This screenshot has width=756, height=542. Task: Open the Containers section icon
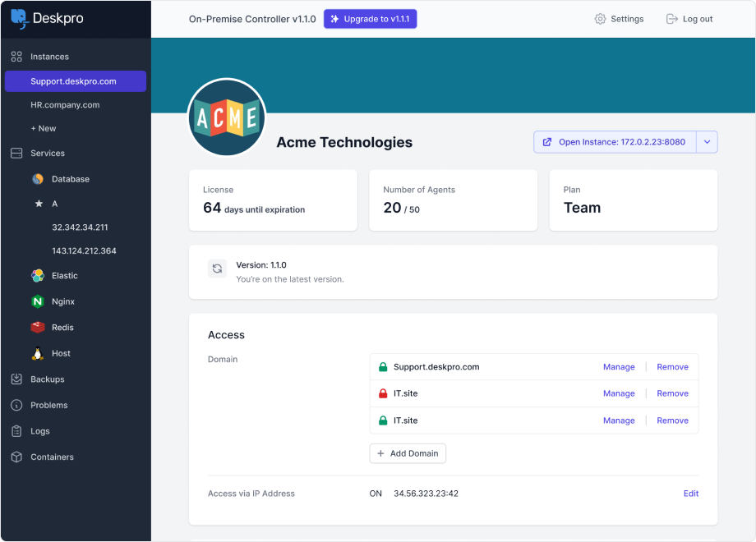click(x=18, y=457)
